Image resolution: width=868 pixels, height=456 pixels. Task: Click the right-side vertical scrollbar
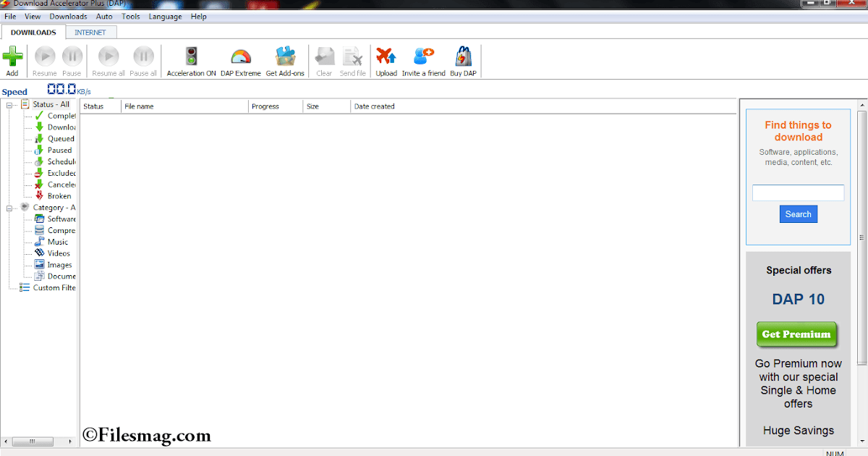tap(861, 237)
